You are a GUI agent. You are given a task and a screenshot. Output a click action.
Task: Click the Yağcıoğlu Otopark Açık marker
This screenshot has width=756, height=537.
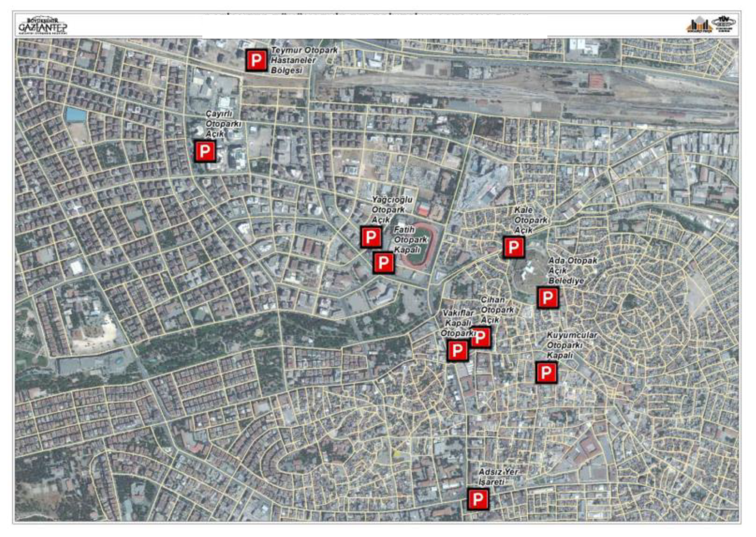371,237
